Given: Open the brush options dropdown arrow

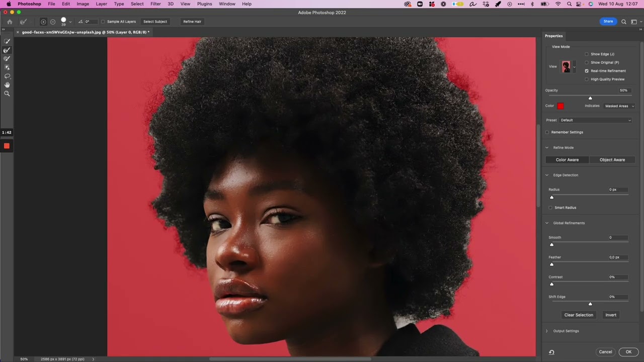Looking at the screenshot, I should [x=70, y=22].
